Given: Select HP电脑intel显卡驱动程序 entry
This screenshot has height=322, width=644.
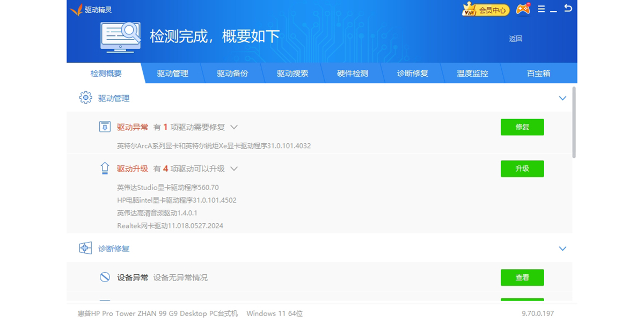Looking at the screenshot, I should (x=177, y=200).
